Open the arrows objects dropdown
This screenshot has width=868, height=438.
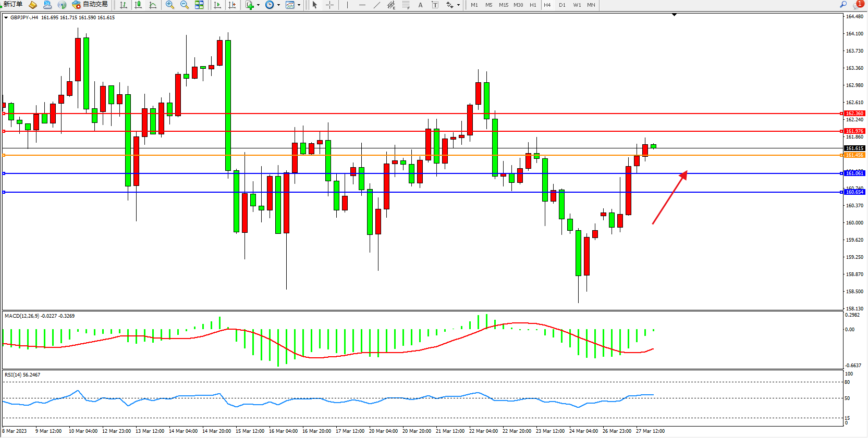tap(458, 5)
